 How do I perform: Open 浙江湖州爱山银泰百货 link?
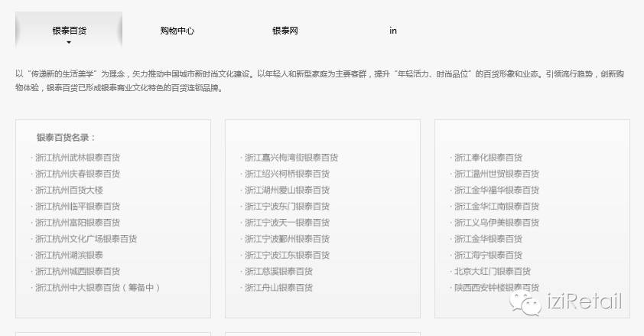[x=287, y=190]
